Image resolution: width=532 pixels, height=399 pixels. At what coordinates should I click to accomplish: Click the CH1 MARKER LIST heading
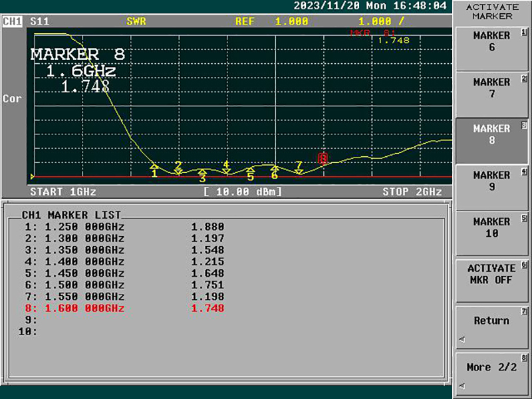tap(71, 215)
